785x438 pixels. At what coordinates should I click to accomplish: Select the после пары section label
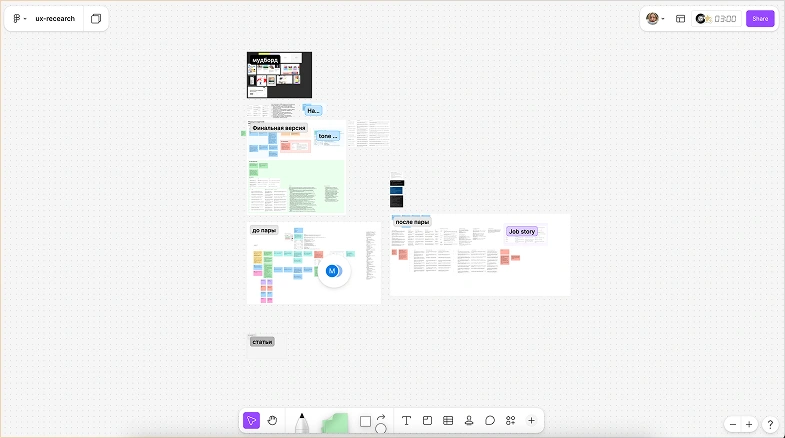[412, 222]
